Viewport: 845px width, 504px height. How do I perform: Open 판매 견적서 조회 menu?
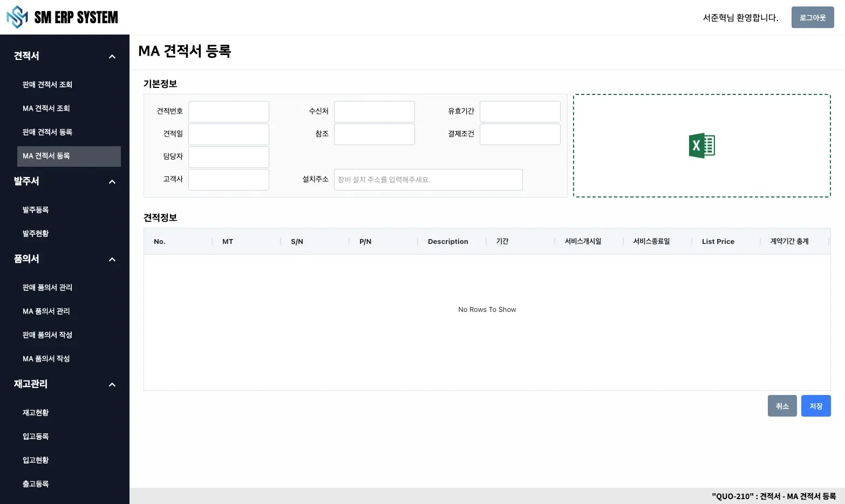pos(69,85)
